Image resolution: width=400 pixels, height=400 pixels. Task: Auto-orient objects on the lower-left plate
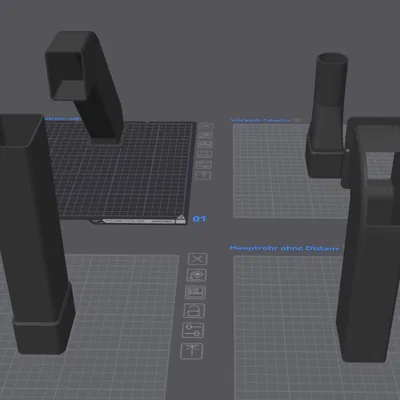point(197,275)
